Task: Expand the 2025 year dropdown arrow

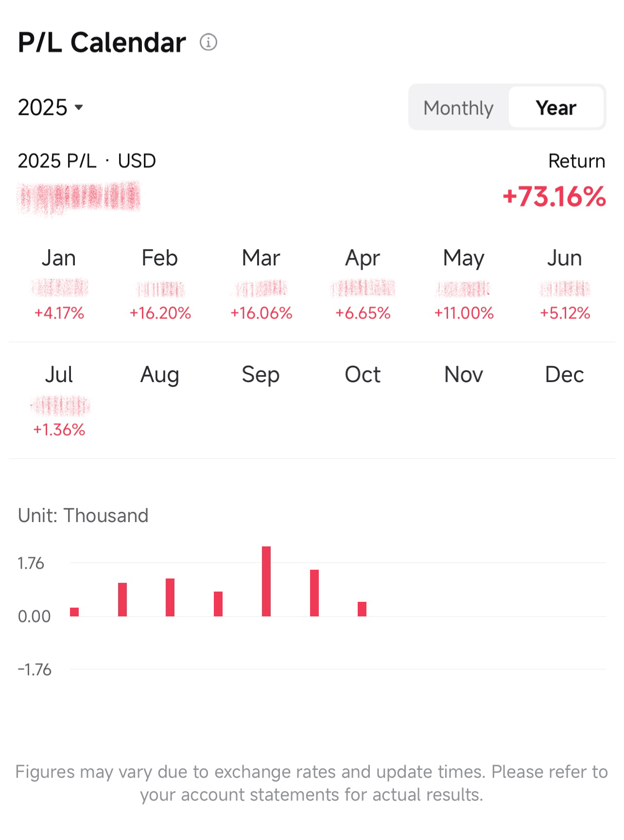Action: click(79, 107)
